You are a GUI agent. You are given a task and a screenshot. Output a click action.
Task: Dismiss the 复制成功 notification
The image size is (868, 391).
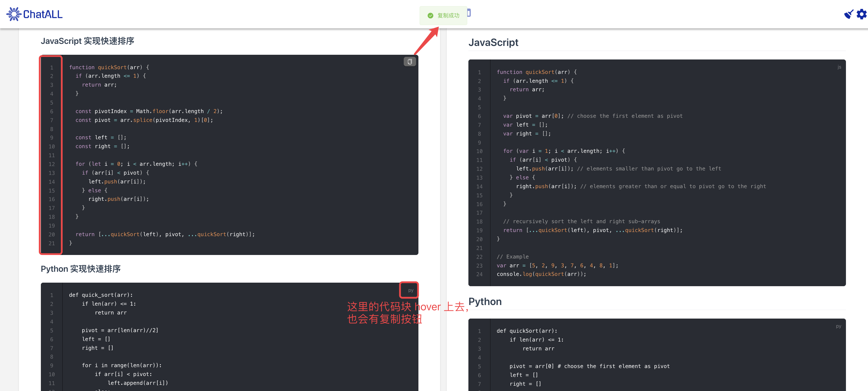click(443, 16)
